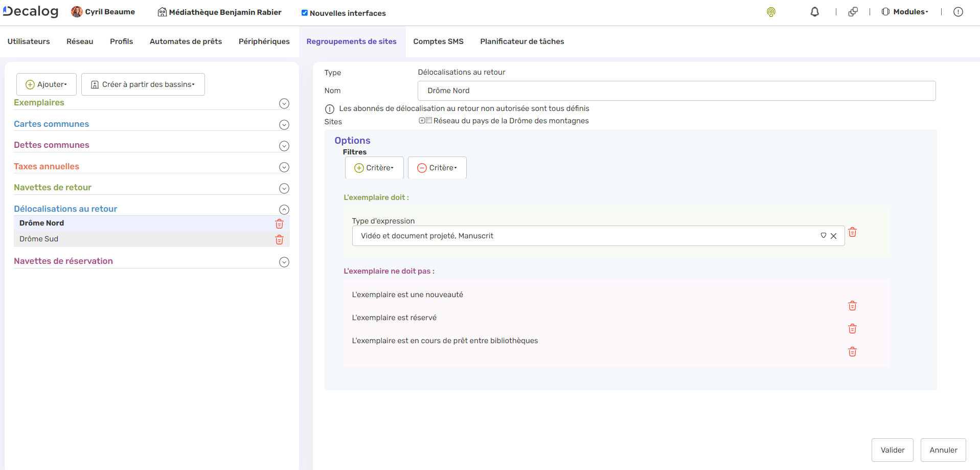Image resolution: width=980 pixels, height=470 pixels.
Task: Open the Modules dropdown menu
Action: pos(905,12)
